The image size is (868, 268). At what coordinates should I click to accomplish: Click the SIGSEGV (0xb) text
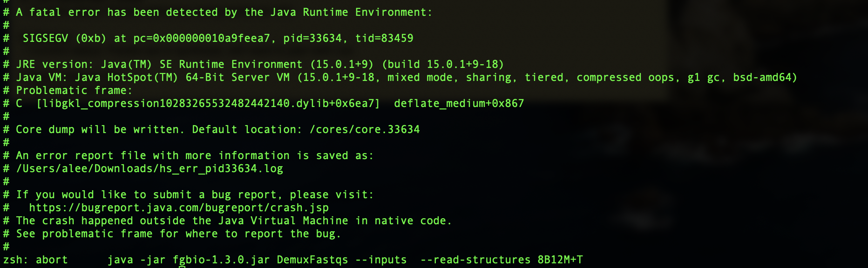pos(64,39)
